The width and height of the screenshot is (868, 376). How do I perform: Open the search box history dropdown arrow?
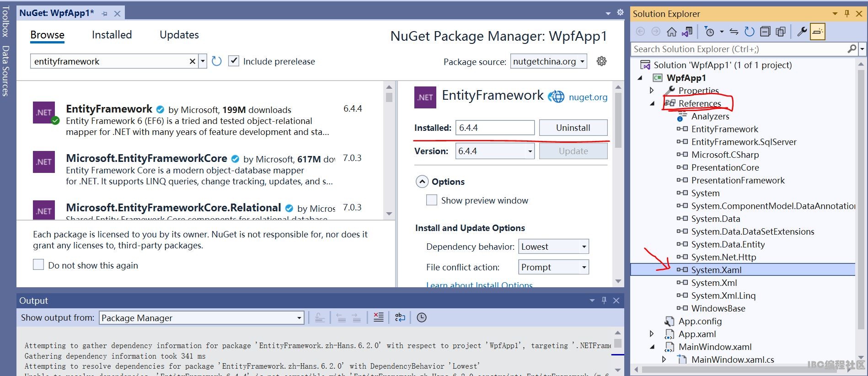tap(203, 61)
